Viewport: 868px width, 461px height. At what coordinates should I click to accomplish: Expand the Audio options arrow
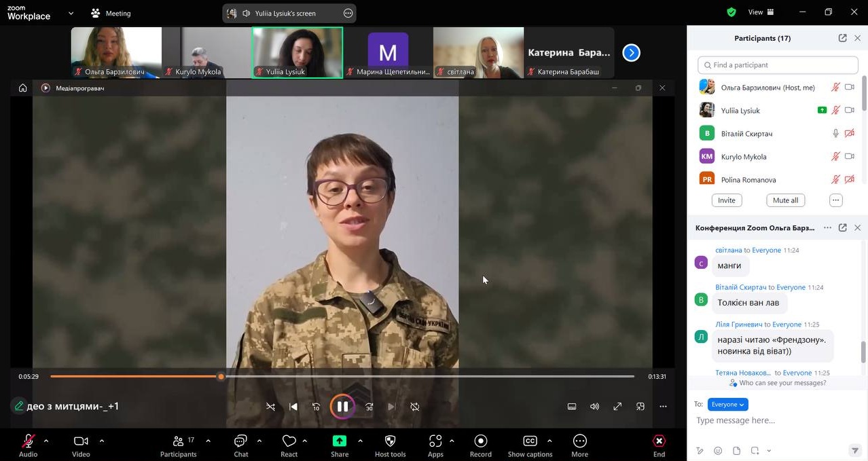[x=46, y=441]
